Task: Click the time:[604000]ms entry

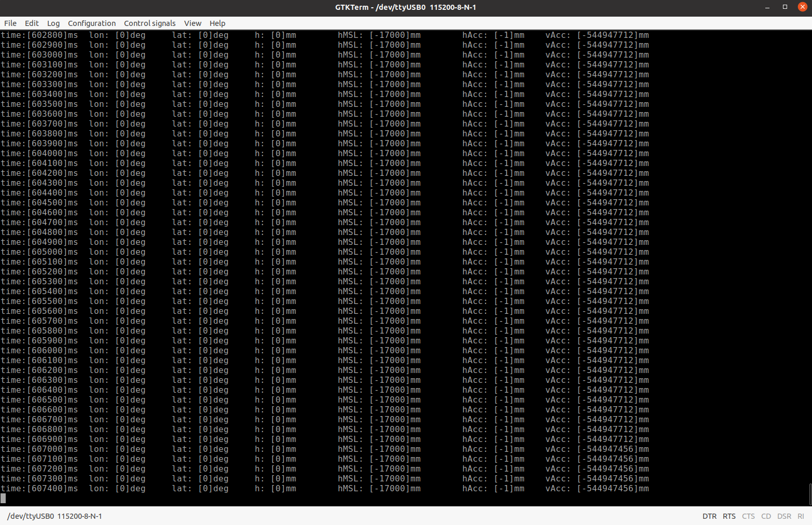Action: pos(39,154)
